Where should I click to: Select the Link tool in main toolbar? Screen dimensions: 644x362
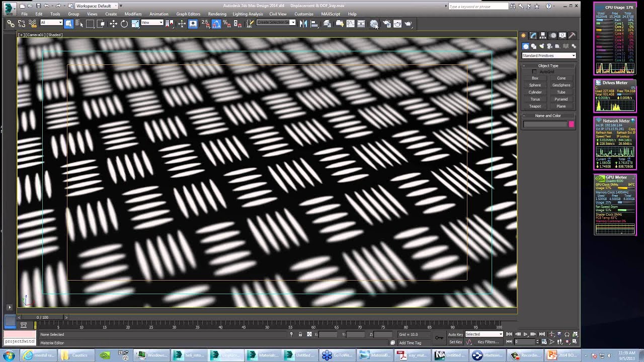tap(11, 24)
